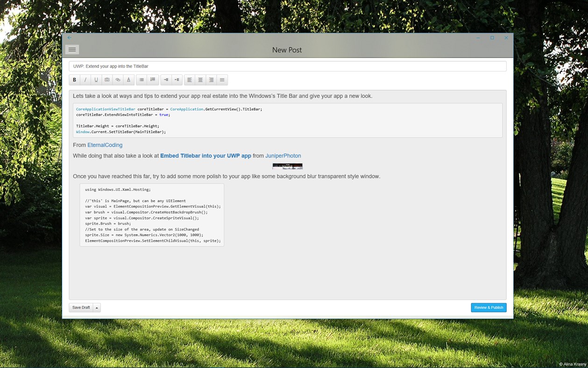The height and width of the screenshot is (368, 588).
Task: Insert an image into the post
Action: click(x=107, y=79)
